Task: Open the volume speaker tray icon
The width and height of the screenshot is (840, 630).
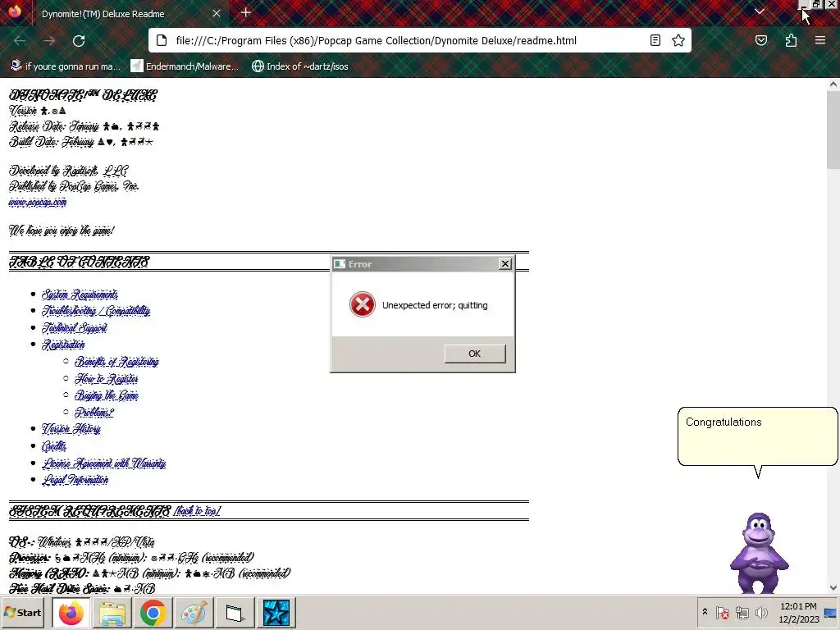Action: (x=760, y=612)
